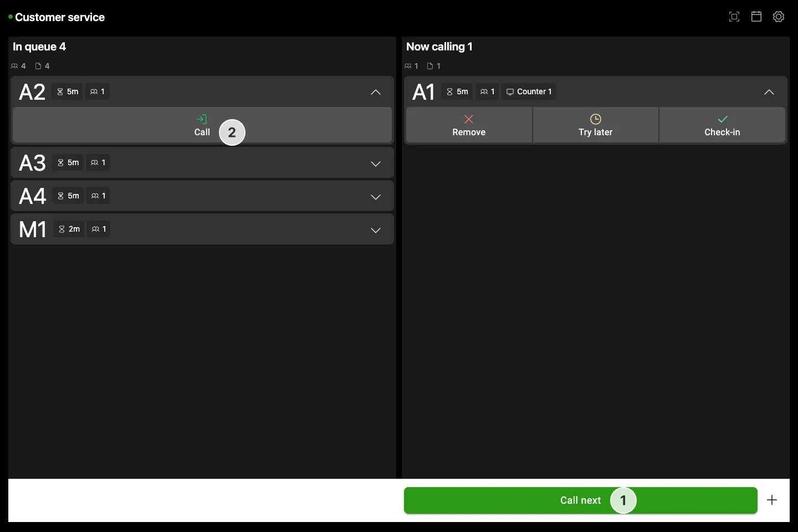Click the Customer service title

click(60, 17)
